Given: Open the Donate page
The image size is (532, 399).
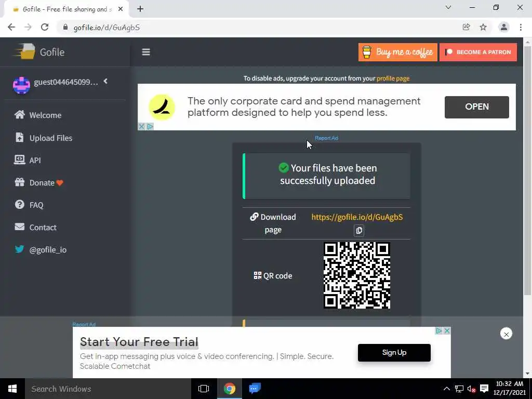Looking at the screenshot, I should click(x=38, y=182).
